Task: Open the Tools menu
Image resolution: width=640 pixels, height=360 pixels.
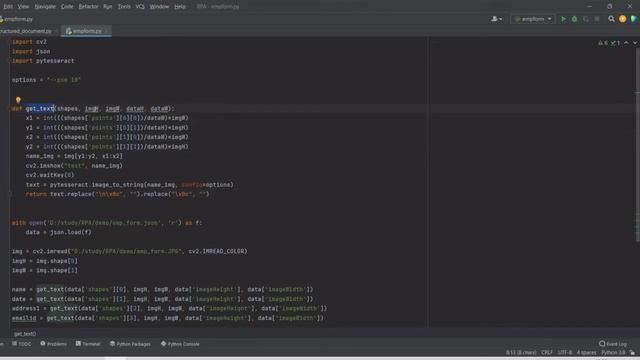Action: [124, 7]
